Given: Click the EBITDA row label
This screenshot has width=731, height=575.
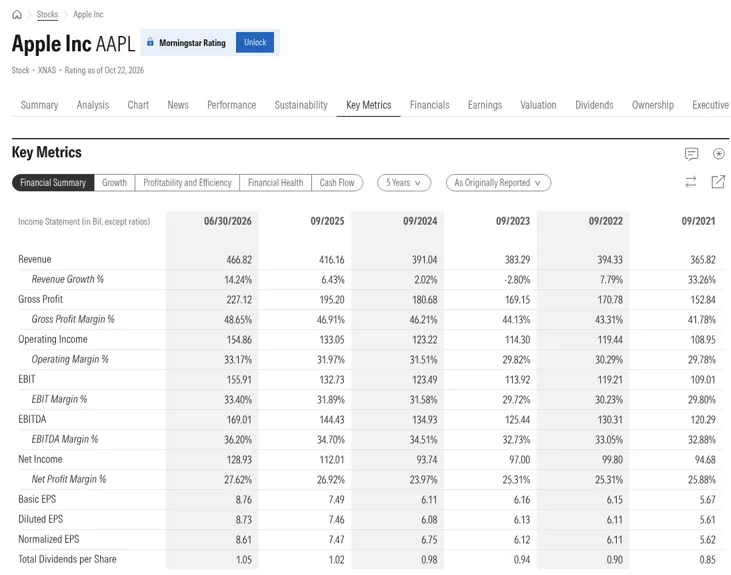Looking at the screenshot, I should [x=32, y=419].
